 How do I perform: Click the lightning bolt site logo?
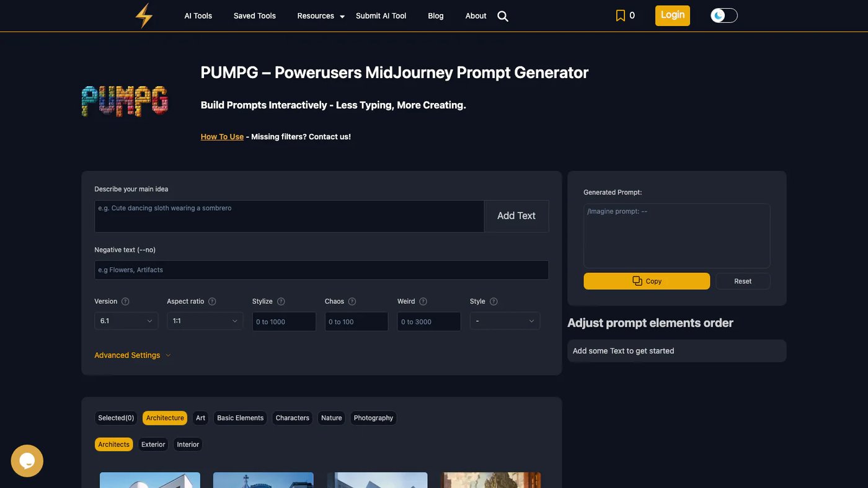[x=144, y=16]
